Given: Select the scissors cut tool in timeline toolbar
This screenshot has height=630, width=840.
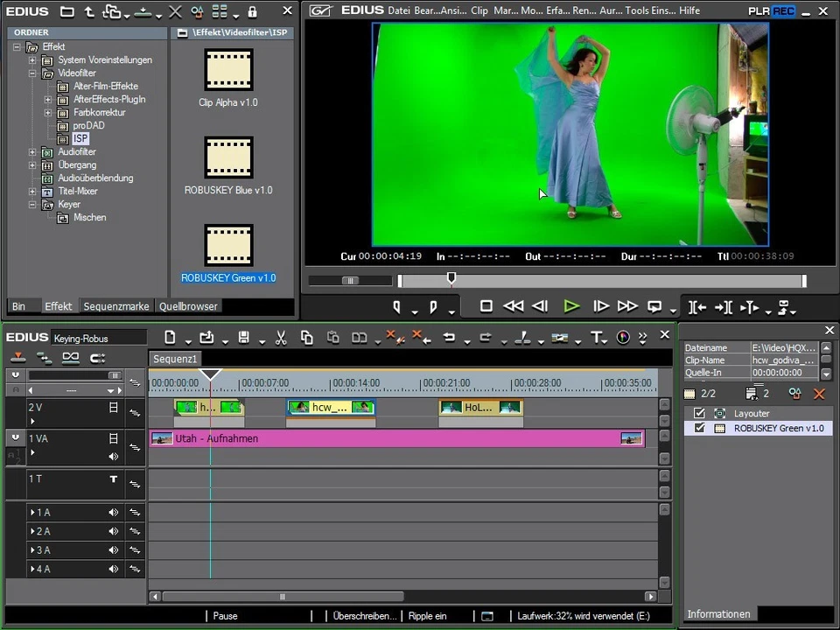Looking at the screenshot, I should (x=281, y=338).
